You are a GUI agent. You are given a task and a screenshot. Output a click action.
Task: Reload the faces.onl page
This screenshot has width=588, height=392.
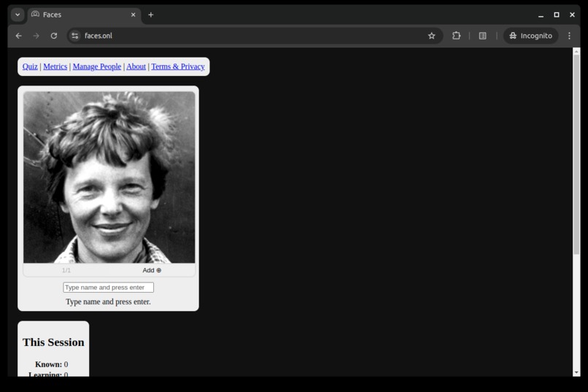click(54, 36)
